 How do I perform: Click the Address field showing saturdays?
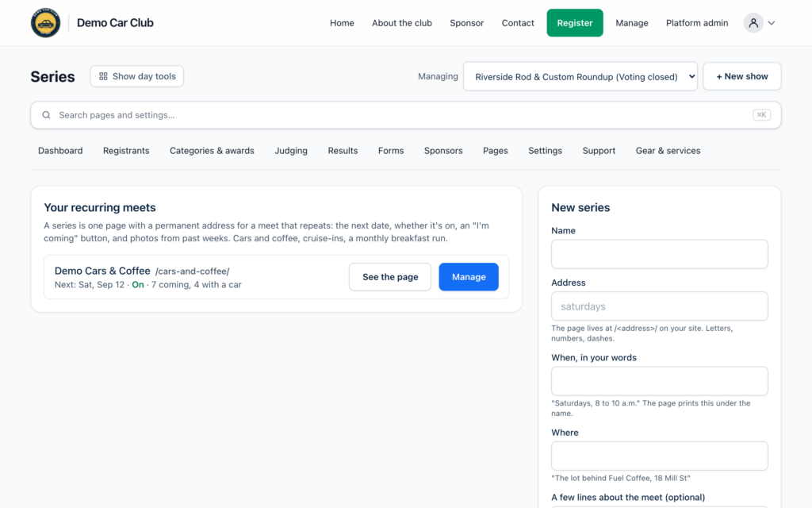pyautogui.click(x=659, y=306)
